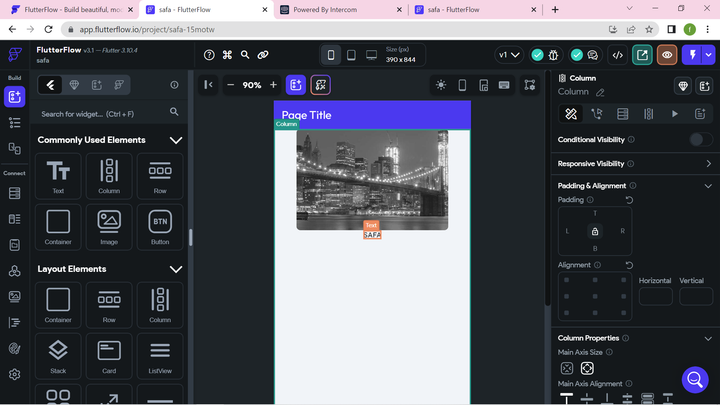
Task: Toggle the padding lock button
Action: [595, 231]
